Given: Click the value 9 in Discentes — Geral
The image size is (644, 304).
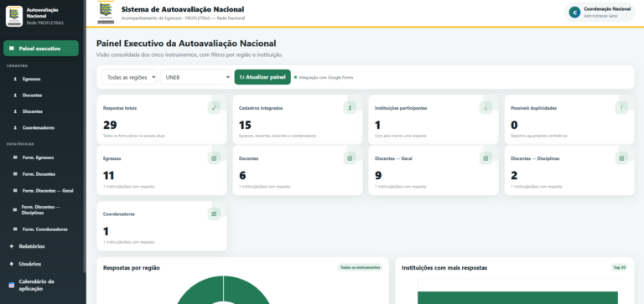Looking at the screenshot, I should pos(378,176).
